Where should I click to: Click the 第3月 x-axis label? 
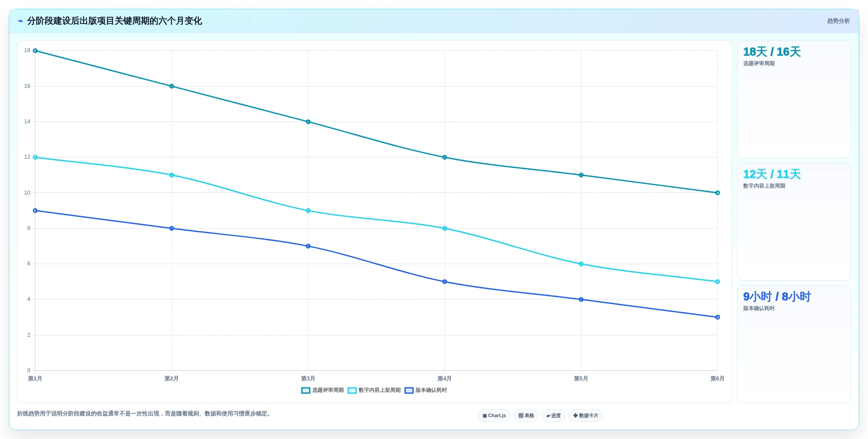pyautogui.click(x=308, y=379)
